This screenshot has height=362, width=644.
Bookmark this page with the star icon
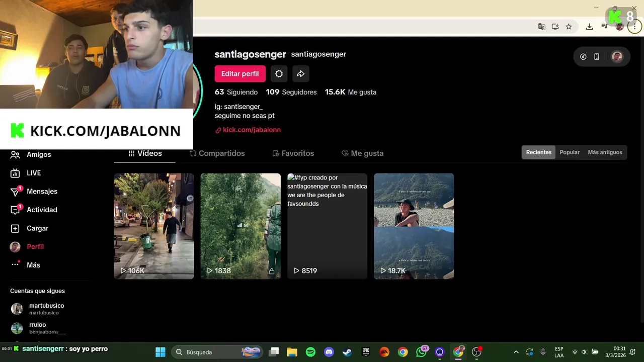point(569,27)
